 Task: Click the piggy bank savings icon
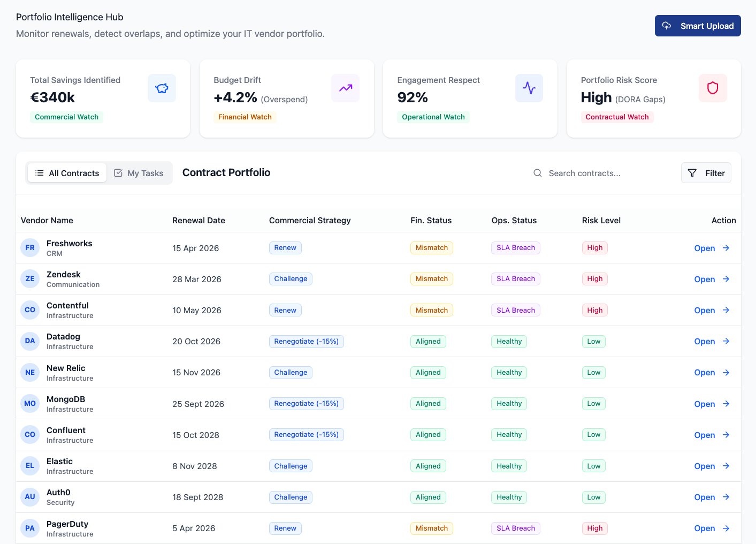tap(162, 88)
